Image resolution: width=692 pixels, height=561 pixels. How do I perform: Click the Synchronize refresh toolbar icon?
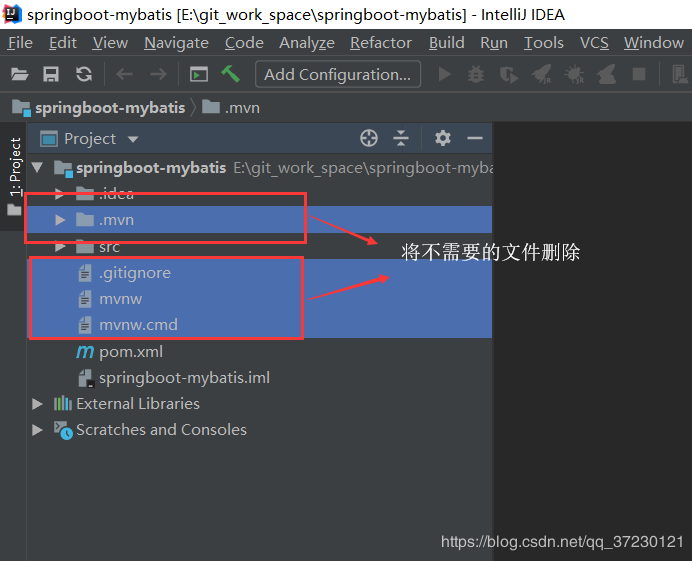click(84, 74)
